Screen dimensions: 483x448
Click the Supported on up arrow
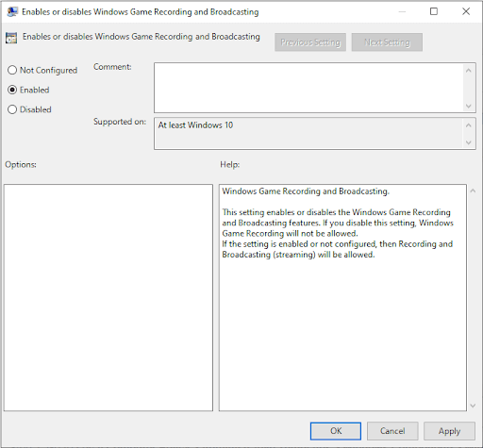[469, 125]
